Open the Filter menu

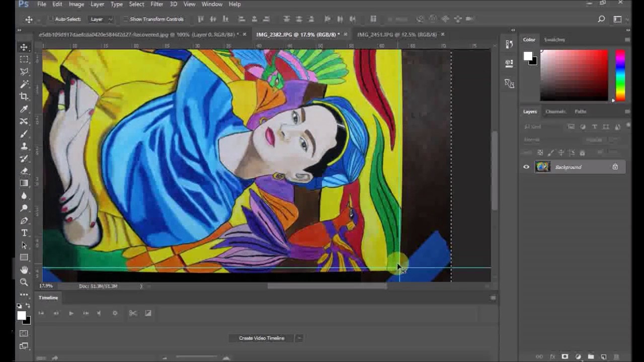[156, 4]
